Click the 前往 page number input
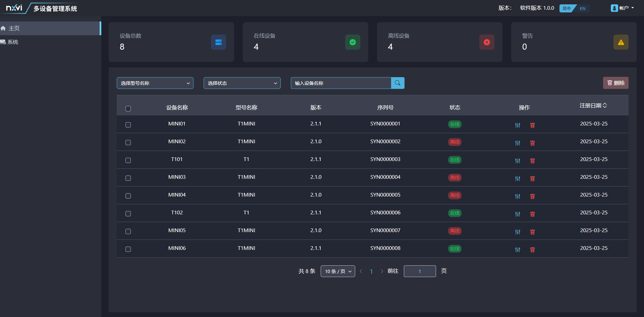 [420, 271]
